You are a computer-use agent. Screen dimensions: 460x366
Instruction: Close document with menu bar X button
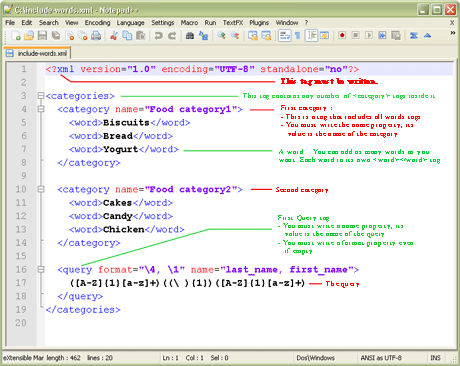click(x=452, y=23)
